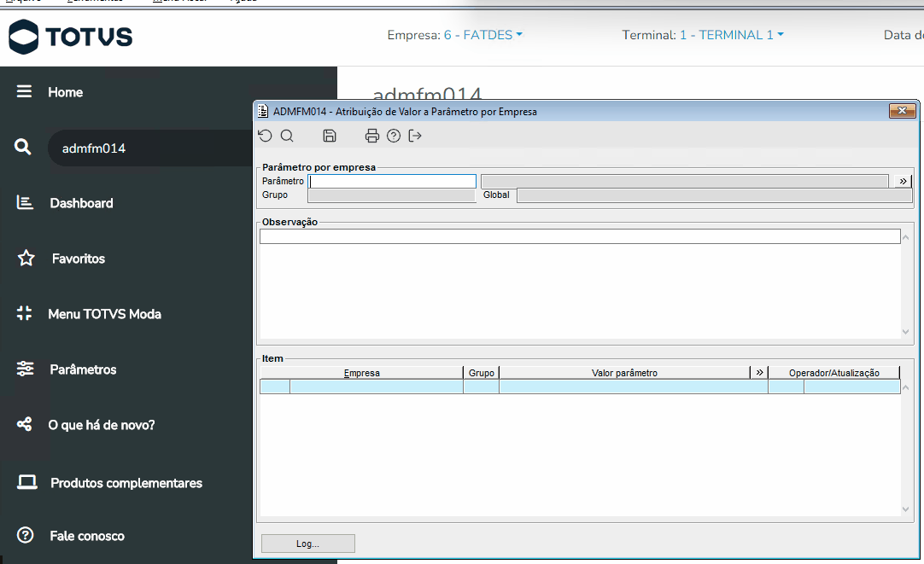924x564 pixels.
Task: Select the highlighted Valor parâmetro cell
Action: tap(634, 387)
